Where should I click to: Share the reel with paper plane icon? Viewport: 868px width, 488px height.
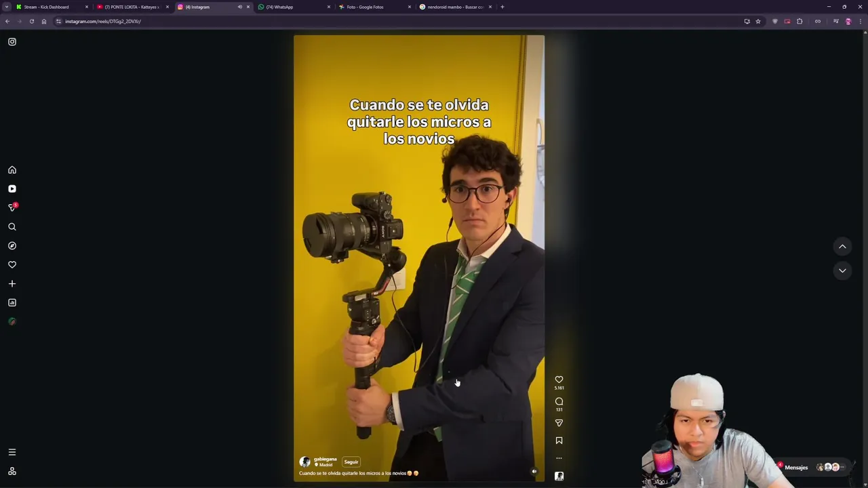559,423
